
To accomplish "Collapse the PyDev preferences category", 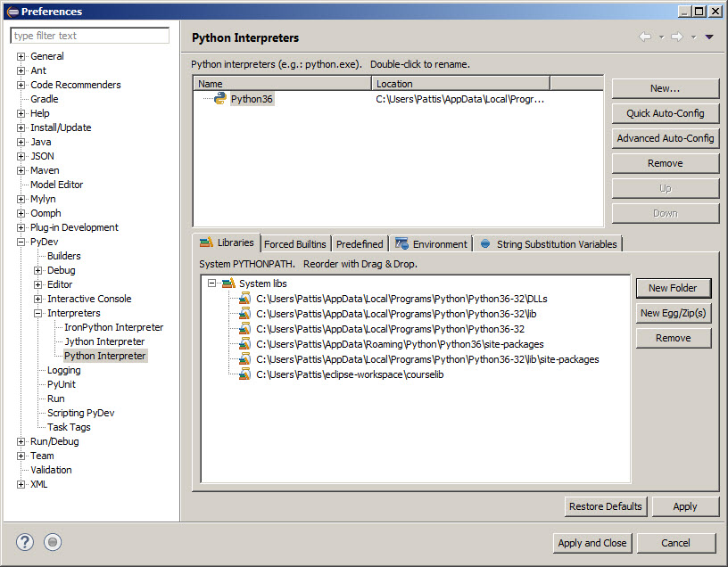I will (21, 242).
